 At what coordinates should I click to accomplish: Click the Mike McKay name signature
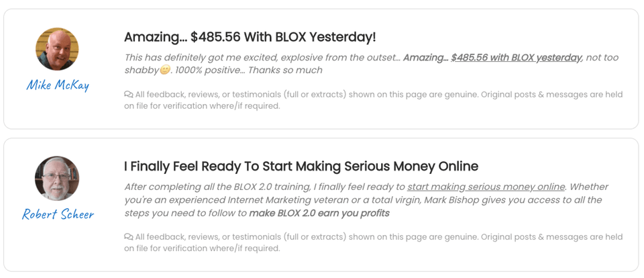(58, 85)
